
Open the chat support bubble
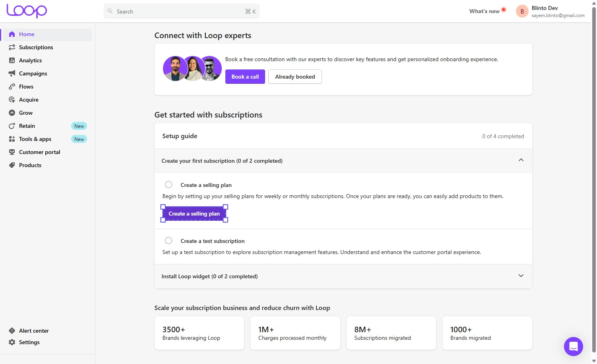coord(573,347)
